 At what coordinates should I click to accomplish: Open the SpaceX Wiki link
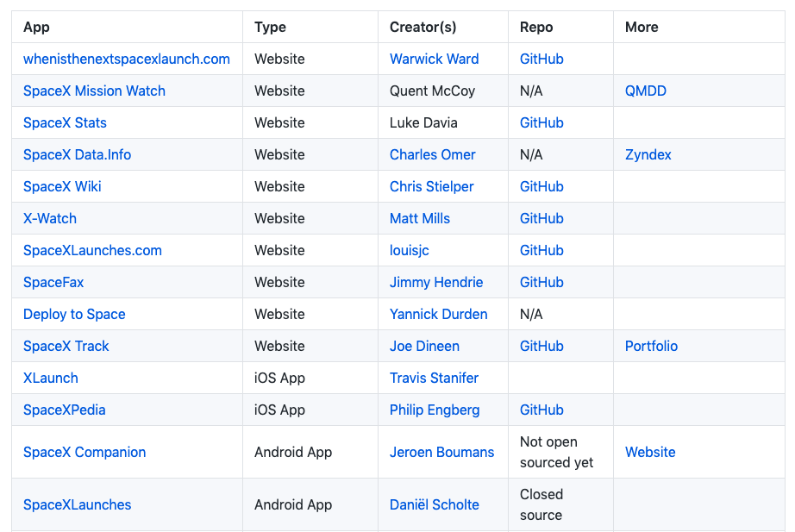pos(62,186)
